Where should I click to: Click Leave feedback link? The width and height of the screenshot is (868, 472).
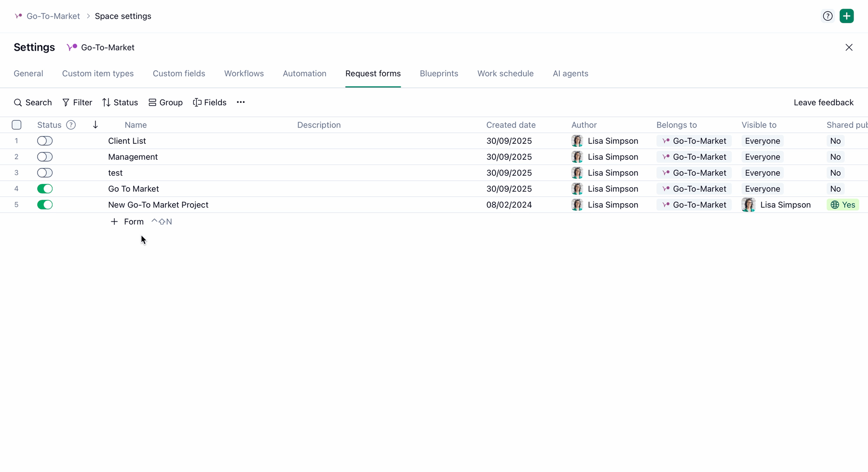tap(824, 102)
